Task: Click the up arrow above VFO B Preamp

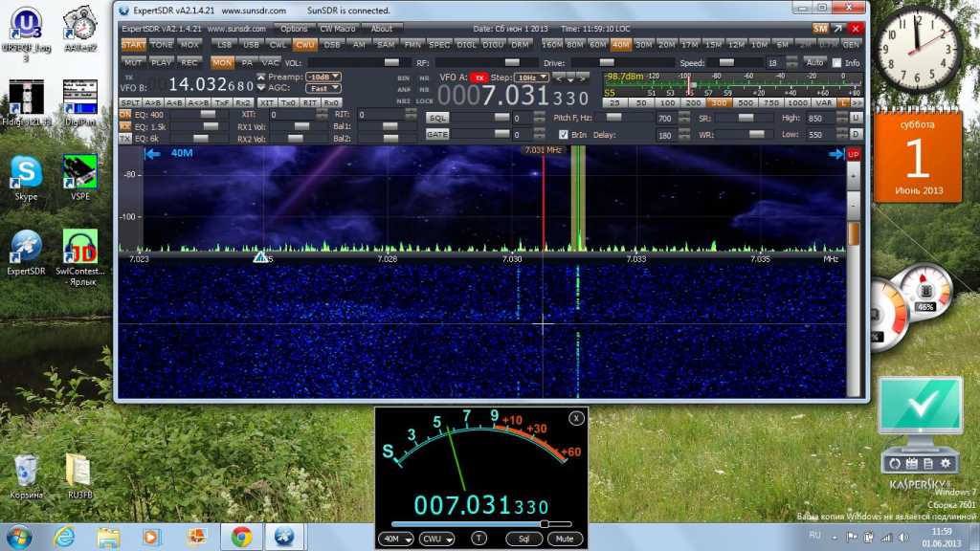Action: coord(261,77)
